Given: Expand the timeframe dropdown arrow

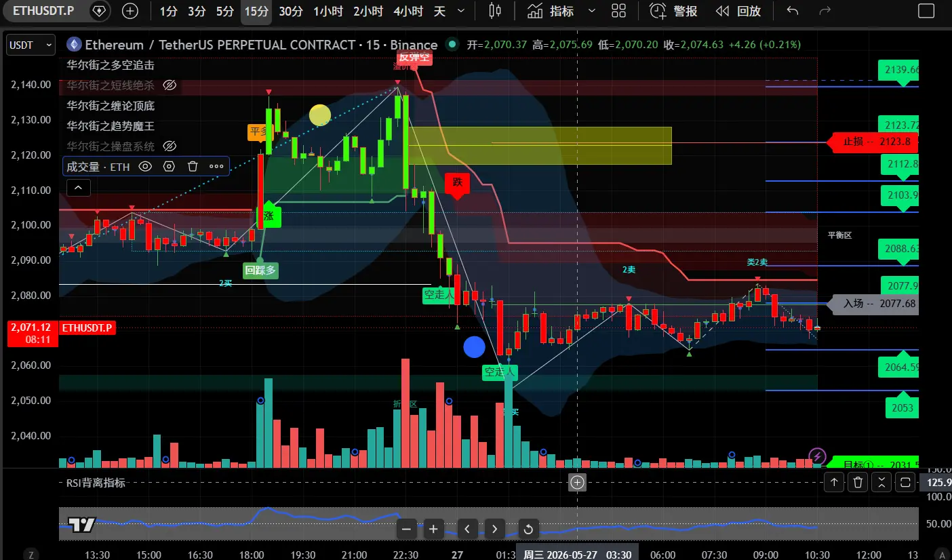Looking at the screenshot, I should click(462, 11).
